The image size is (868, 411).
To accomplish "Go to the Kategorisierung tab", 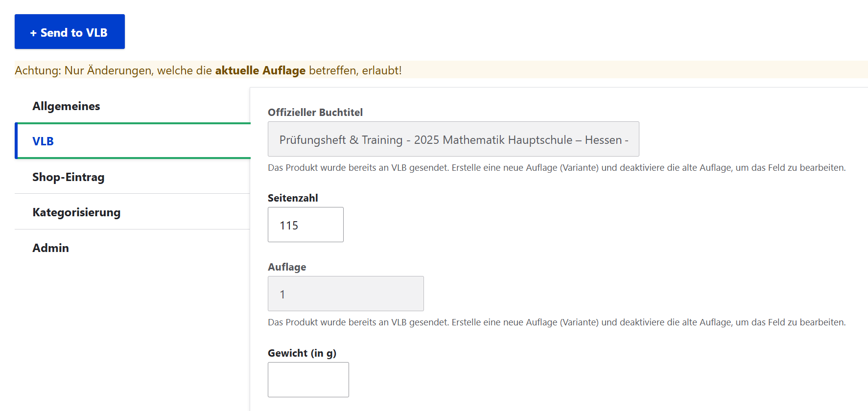I will point(76,212).
